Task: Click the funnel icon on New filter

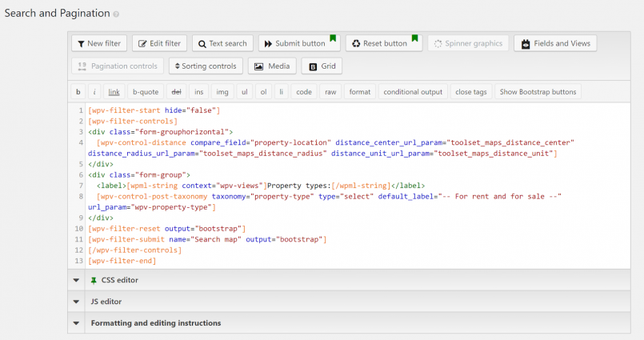Action: coord(81,44)
